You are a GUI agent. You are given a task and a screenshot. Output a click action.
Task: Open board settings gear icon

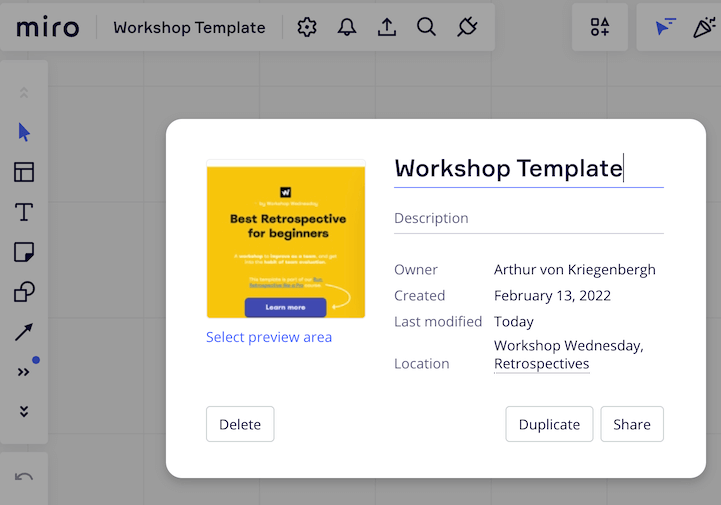coord(307,27)
